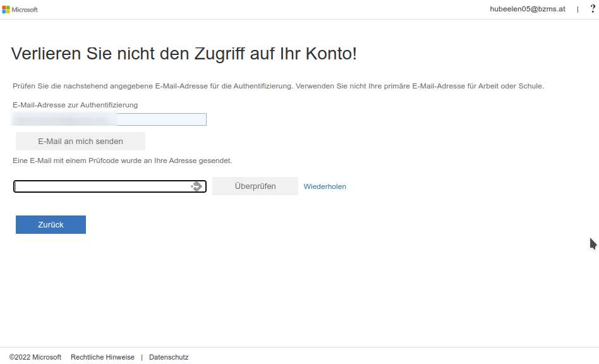The height and width of the screenshot is (364, 599).
Task: Click the 'Wiederholen' link
Action: (325, 186)
